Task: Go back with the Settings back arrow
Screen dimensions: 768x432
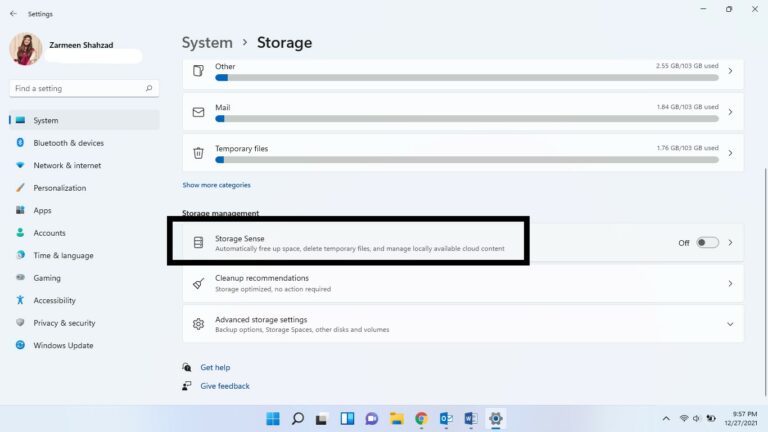Action: tap(13, 14)
